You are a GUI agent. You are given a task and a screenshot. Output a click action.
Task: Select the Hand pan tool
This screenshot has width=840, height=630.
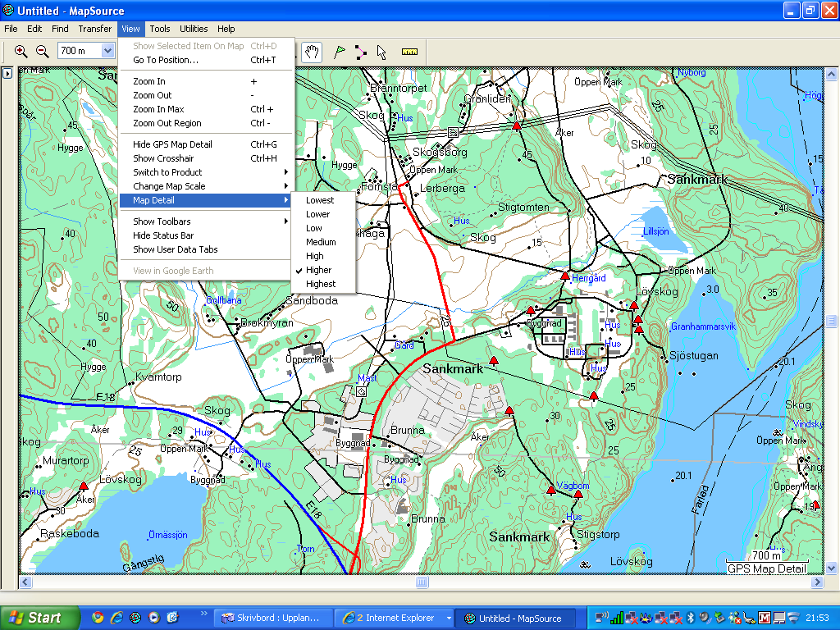312,52
